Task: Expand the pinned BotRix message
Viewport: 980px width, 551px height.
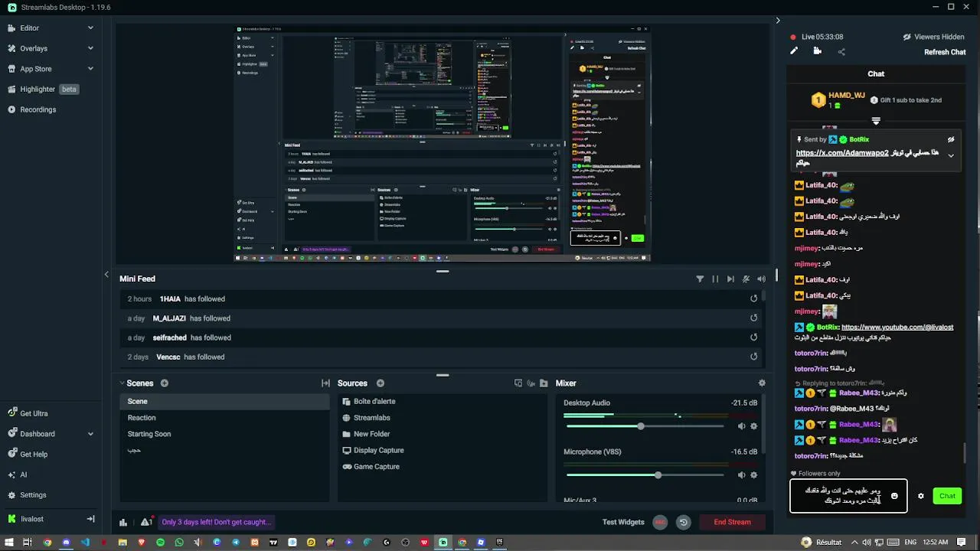Action: click(x=951, y=155)
